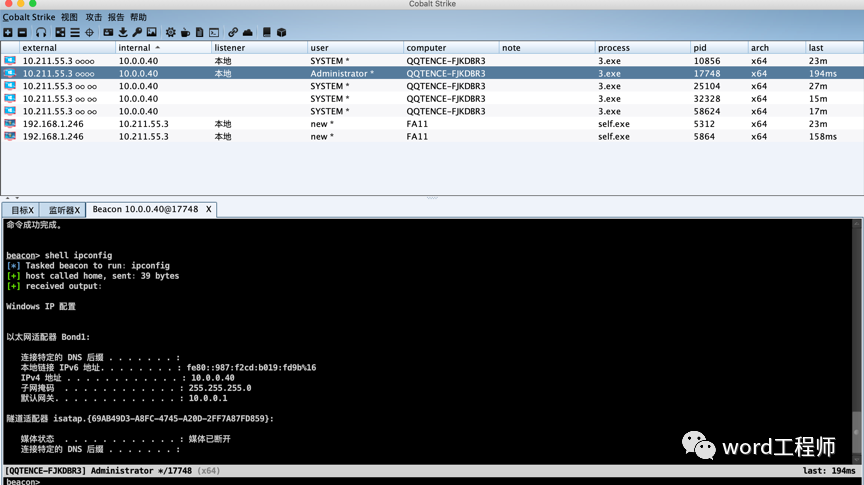Sort sessions by the computer column header
The image size is (864, 485).
pos(451,48)
